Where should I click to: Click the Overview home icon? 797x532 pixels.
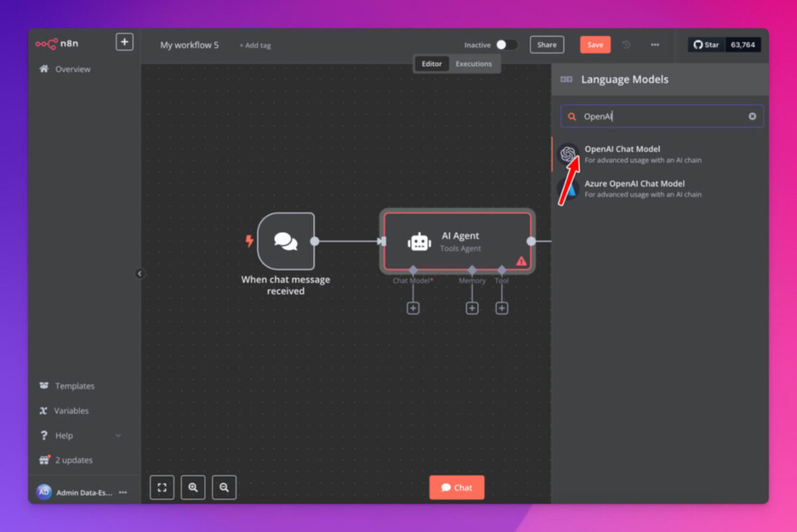point(44,68)
